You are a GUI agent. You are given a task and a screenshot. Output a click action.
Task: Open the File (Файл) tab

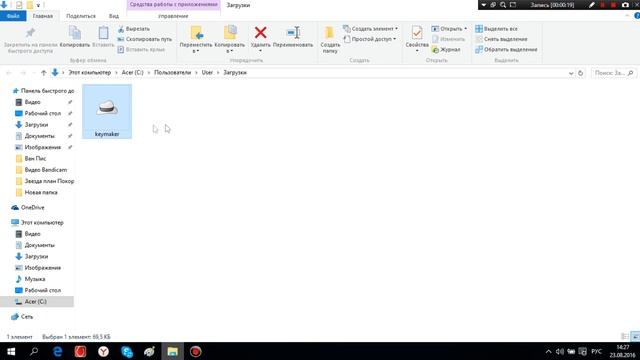click(13, 16)
